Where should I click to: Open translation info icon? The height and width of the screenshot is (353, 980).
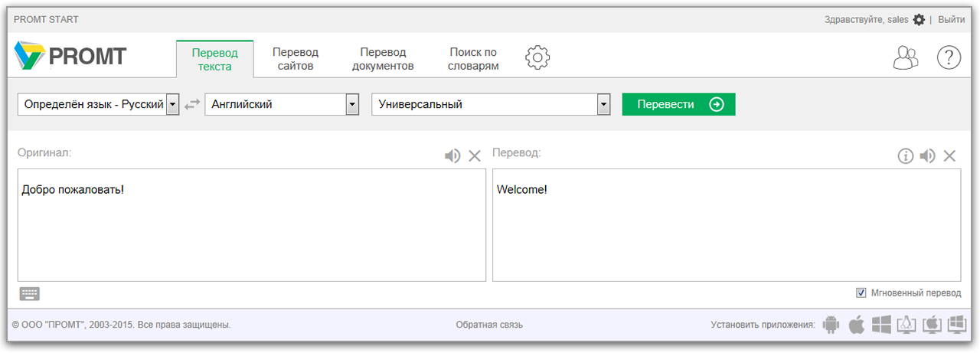coord(906,156)
